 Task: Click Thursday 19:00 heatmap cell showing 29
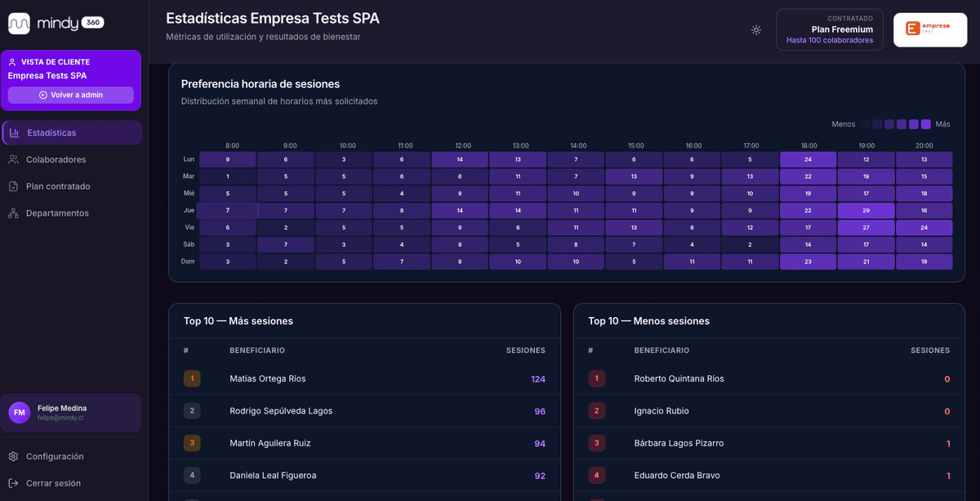pyautogui.click(x=866, y=211)
